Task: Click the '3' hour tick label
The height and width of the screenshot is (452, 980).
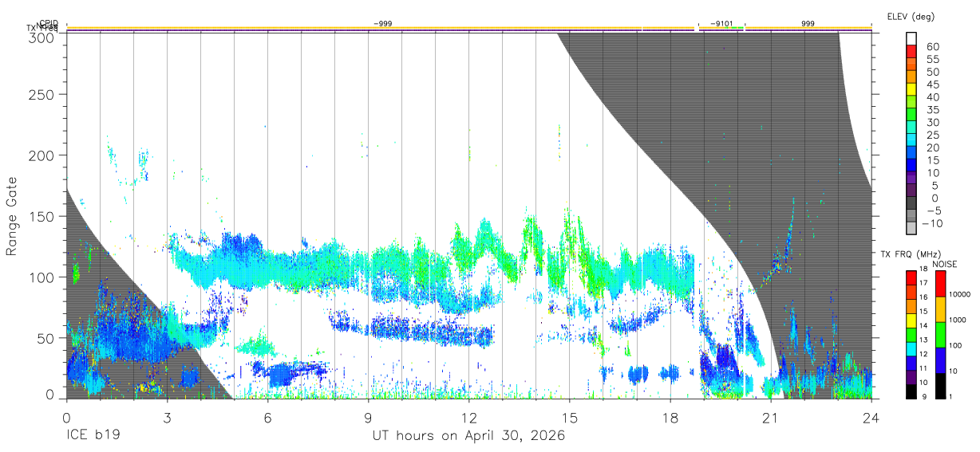Action: click(x=167, y=417)
